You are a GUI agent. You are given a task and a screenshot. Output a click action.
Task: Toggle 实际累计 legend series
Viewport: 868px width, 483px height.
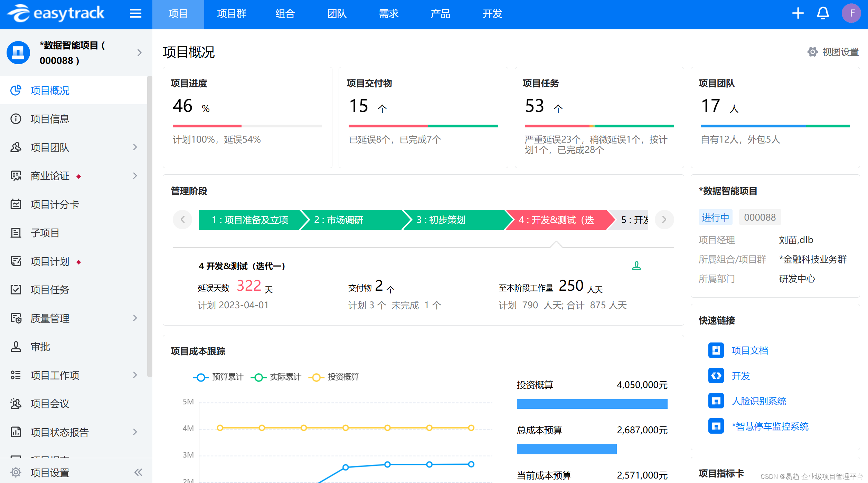(x=276, y=377)
